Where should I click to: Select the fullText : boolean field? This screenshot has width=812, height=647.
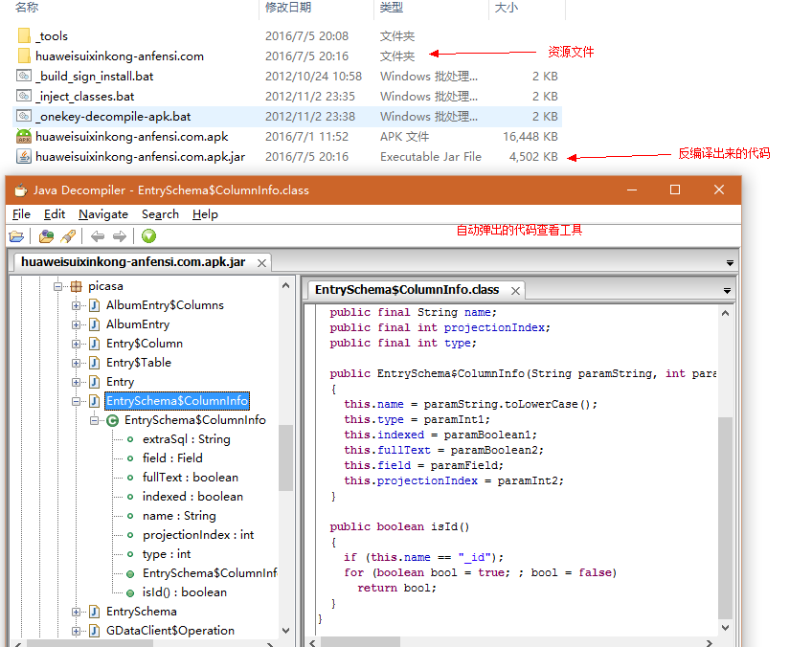coord(190,478)
